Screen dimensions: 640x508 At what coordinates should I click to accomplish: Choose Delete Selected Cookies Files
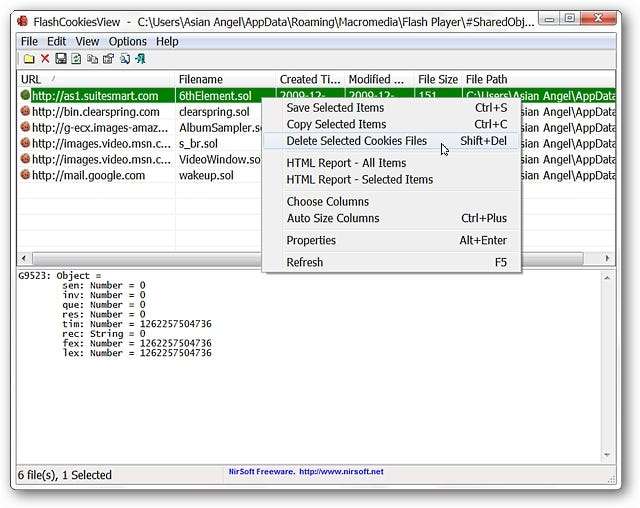tap(356, 141)
